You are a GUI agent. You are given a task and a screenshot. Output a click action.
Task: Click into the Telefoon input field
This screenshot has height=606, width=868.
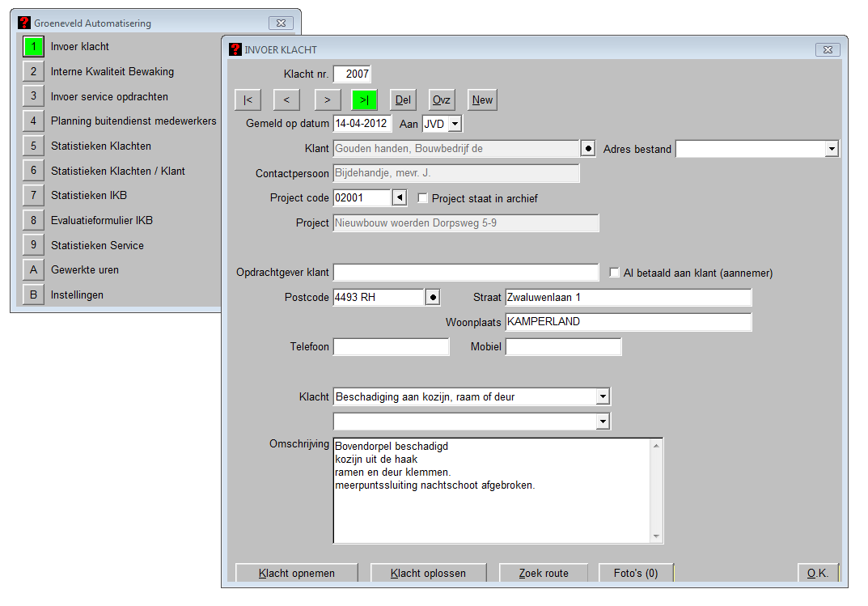coord(391,347)
